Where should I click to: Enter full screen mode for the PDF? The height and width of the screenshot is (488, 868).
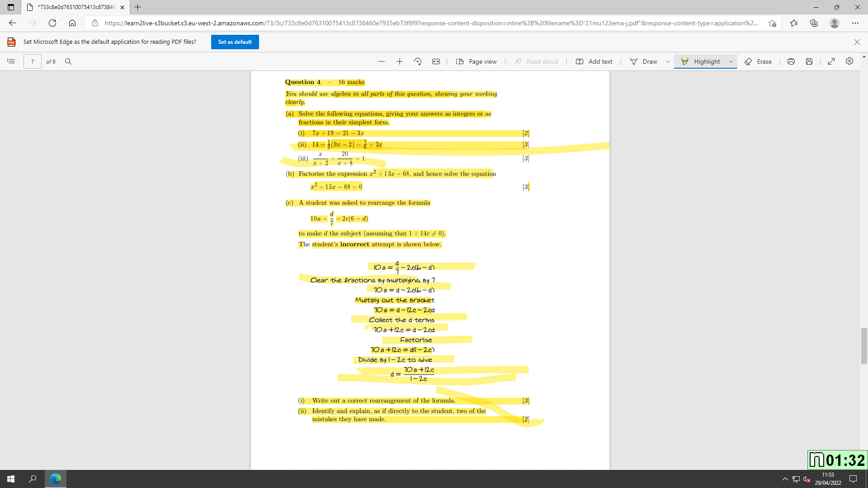tap(831, 61)
